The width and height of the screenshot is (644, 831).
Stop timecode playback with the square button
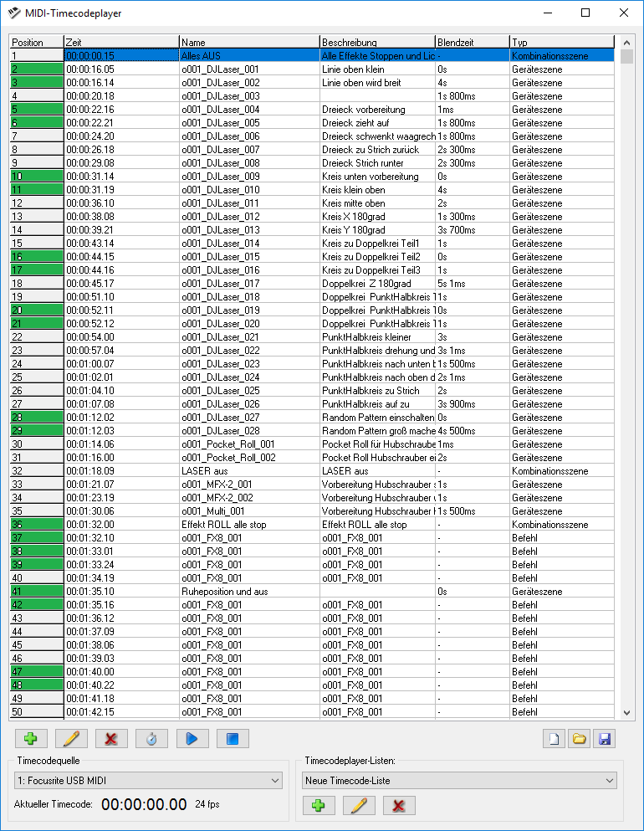point(233,738)
